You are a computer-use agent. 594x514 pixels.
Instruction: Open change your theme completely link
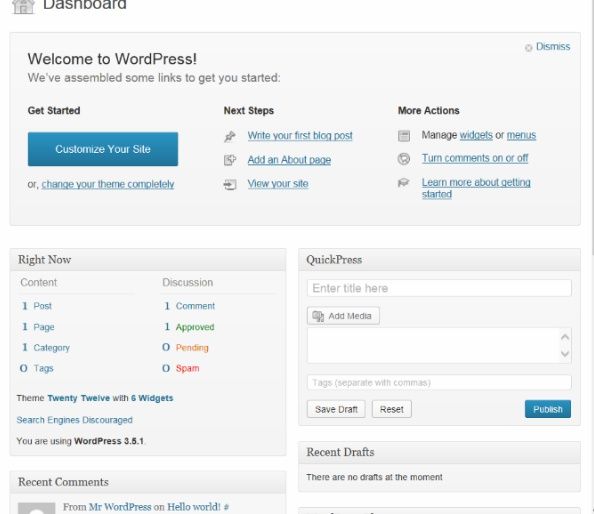[x=108, y=184]
